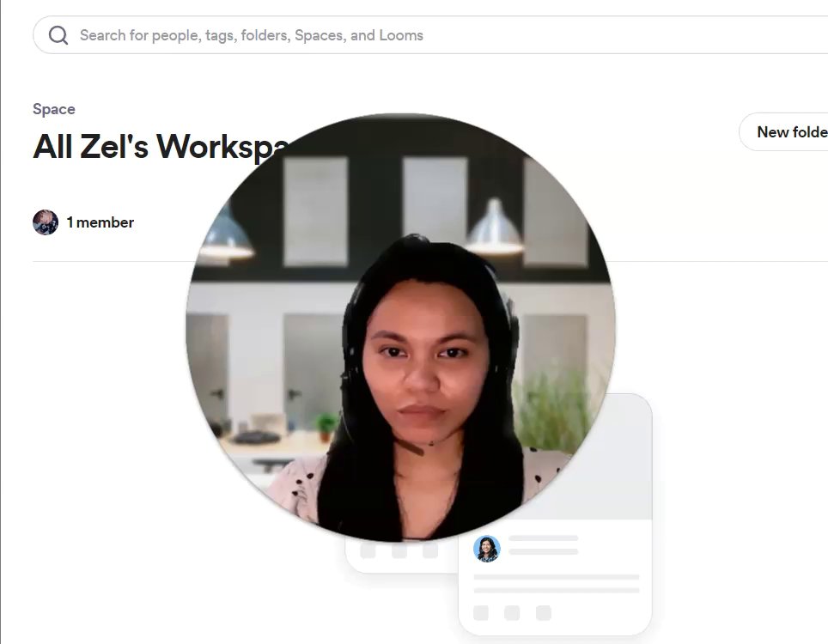Create a folder with the New folder button
The height and width of the screenshot is (644, 828).
[x=783, y=131]
